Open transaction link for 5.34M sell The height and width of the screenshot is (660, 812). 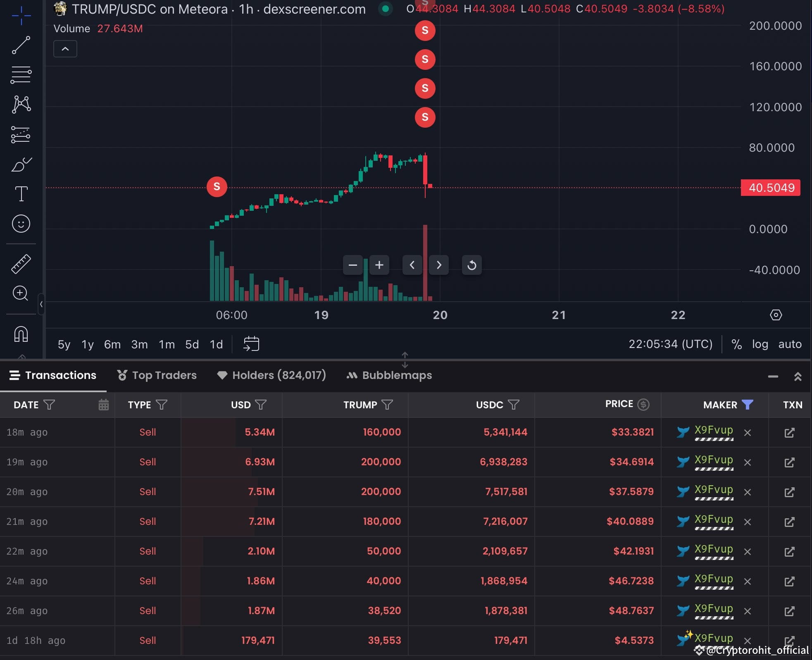pyautogui.click(x=789, y=433)
